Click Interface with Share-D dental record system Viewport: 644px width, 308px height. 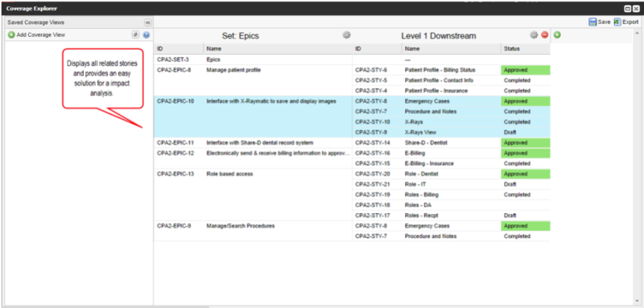259,142
